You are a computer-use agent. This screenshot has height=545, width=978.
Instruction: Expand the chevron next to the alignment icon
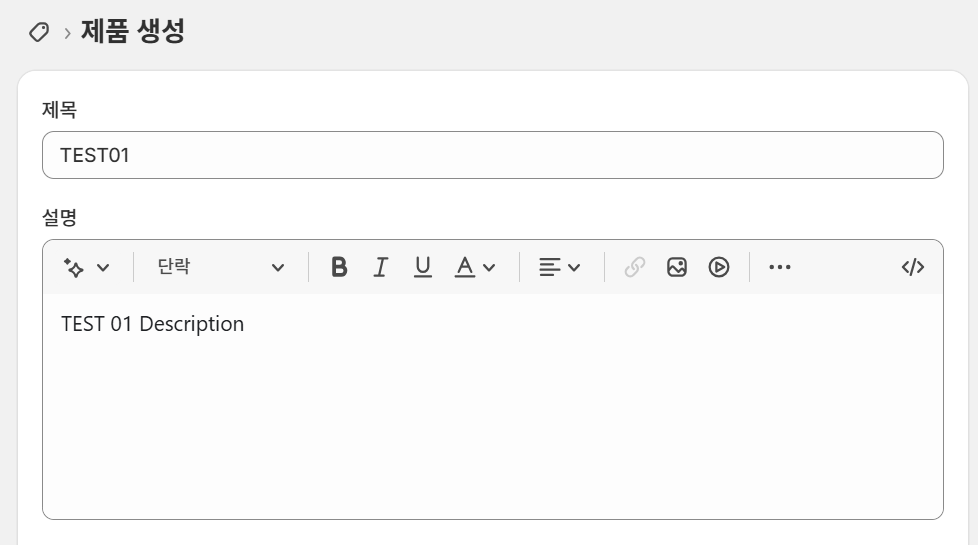point(574,267)
